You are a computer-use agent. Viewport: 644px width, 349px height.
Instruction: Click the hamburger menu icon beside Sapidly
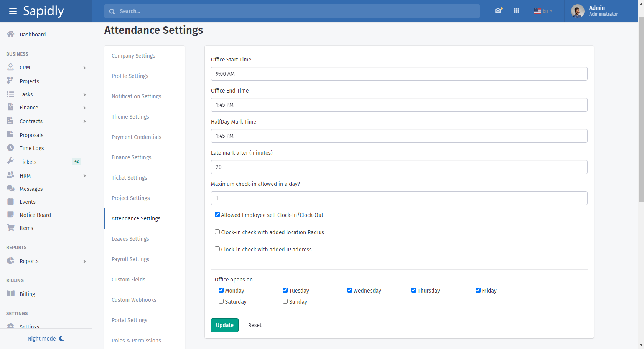(13, 11)
